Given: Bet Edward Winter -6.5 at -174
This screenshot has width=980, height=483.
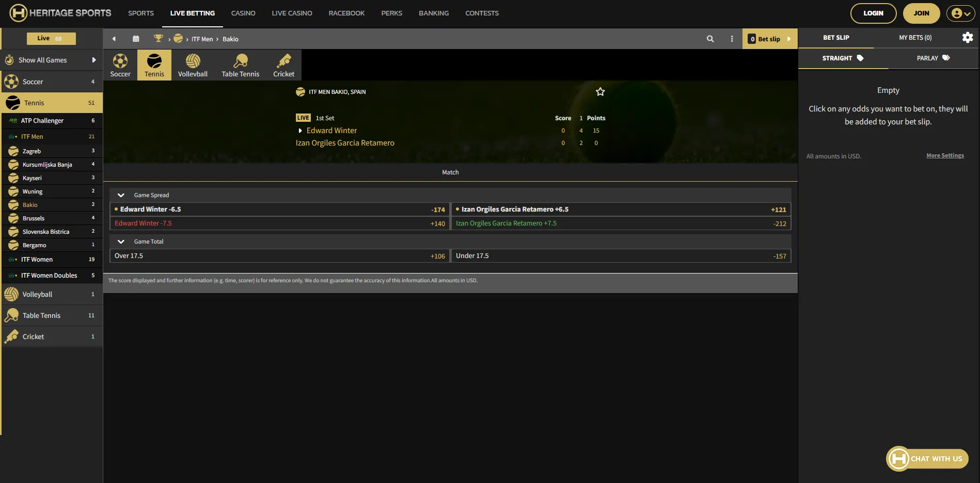Looking at the screenshot, I should [279, 210].
